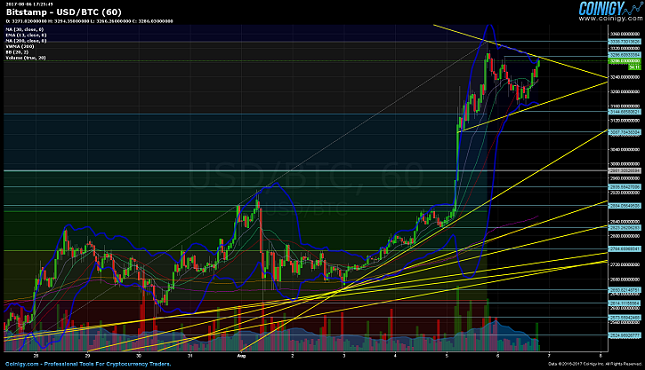Image resolution: width=645 pixels, height=370 pixels.
Task: Select the EMA (13, close, 0) indicator label
Action: (x=26, y=35)
